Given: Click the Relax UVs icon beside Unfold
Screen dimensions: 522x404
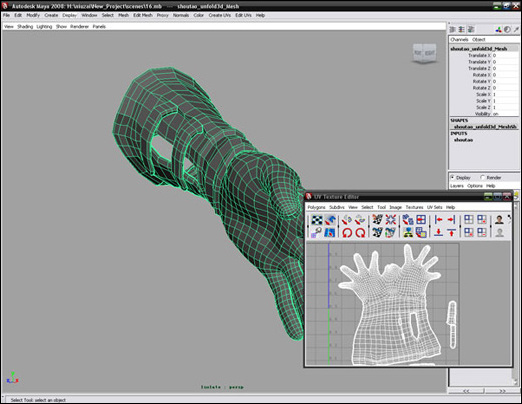Looking at the screenshot, I should tap(421, 232).
